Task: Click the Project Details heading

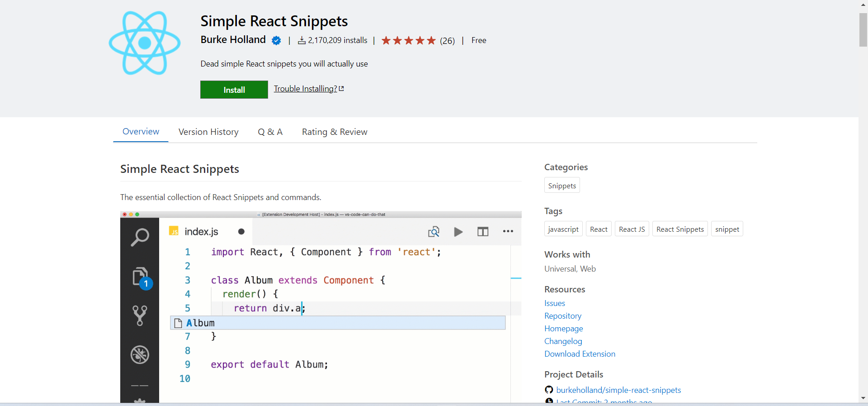Action: [x=574, y=374]
